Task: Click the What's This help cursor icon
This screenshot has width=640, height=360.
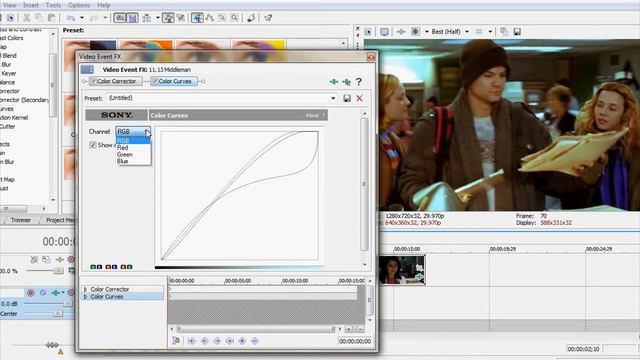Action: coord(268,18)
